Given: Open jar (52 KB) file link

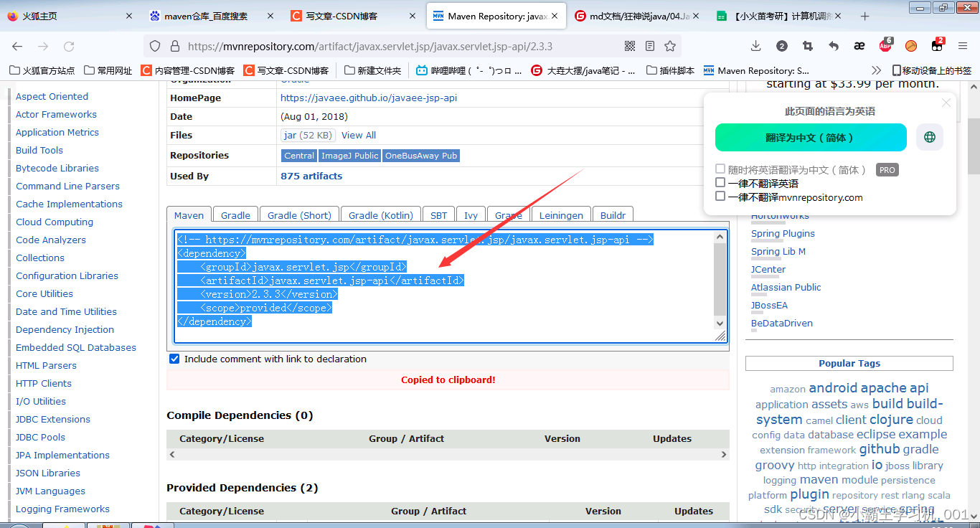Looking at the screenshot, I should (308, 135).
